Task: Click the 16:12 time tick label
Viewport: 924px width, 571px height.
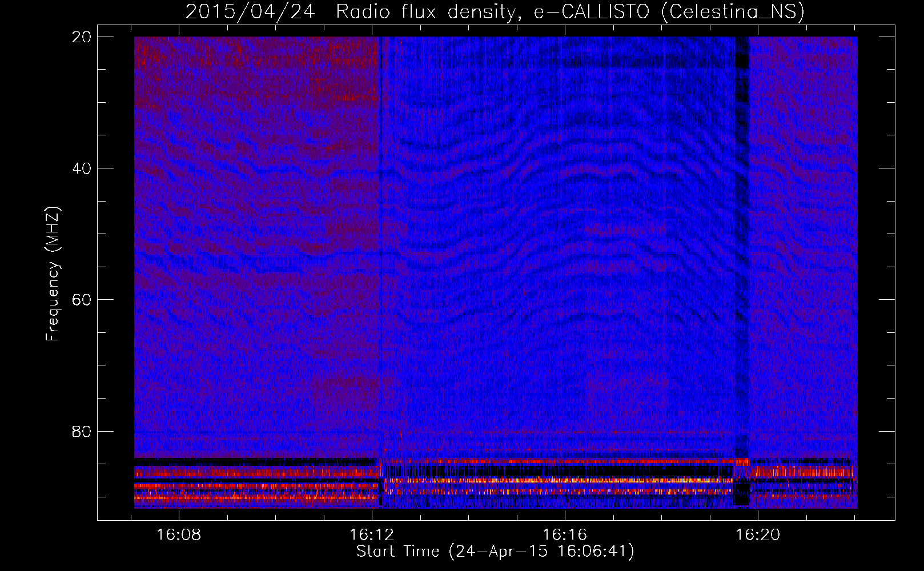Action: pos(372,535)
